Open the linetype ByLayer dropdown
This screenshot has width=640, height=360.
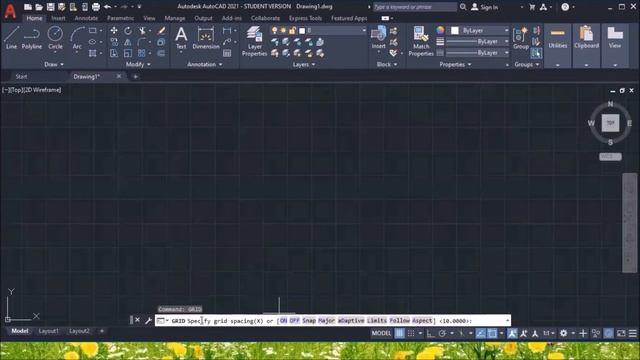478,53
